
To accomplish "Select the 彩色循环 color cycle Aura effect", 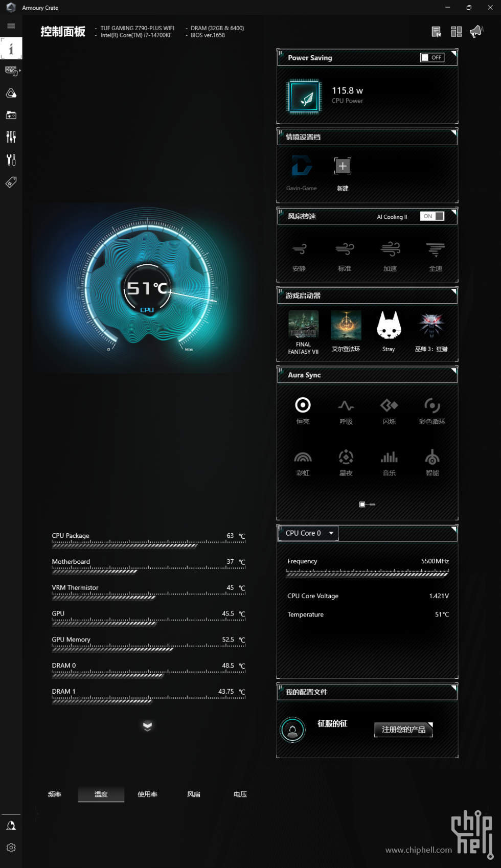I will [432, 410].
